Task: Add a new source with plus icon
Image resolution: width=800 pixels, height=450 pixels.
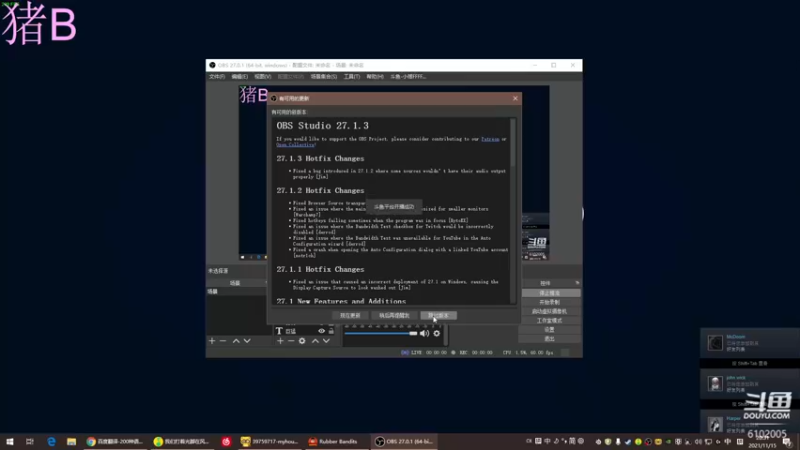Action: [280, 340]
